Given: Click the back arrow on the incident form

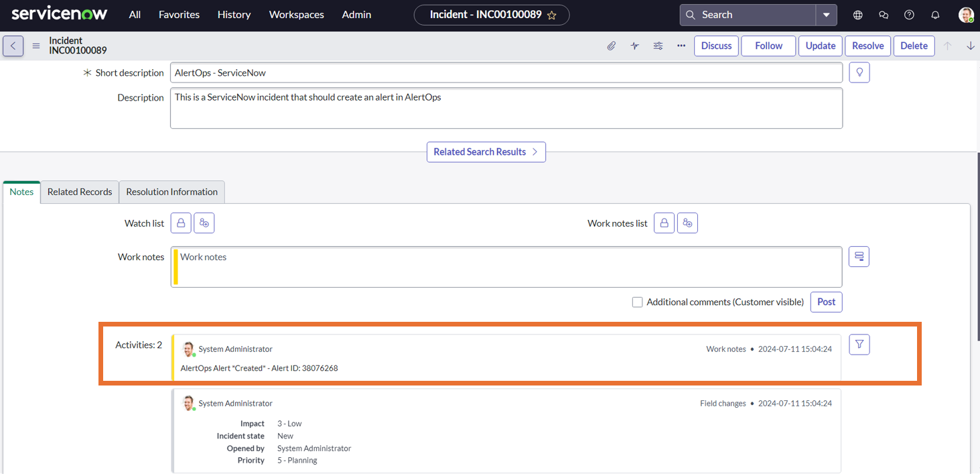Looking at the screenshot, I should tap(13, 46).
